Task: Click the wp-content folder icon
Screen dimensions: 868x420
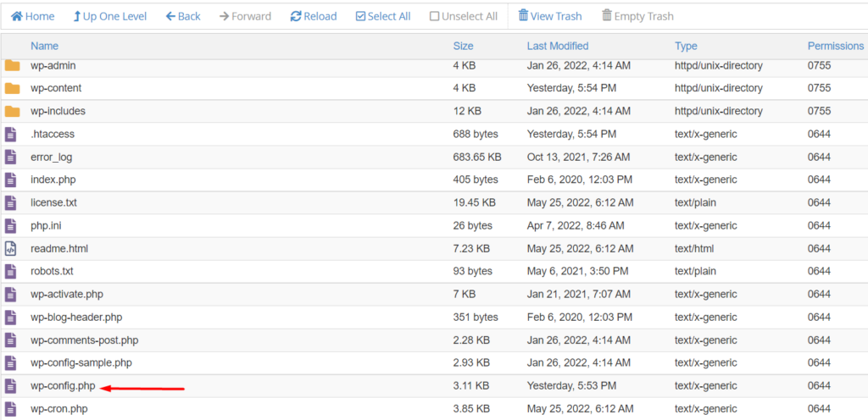Action: tap(12, 88)
